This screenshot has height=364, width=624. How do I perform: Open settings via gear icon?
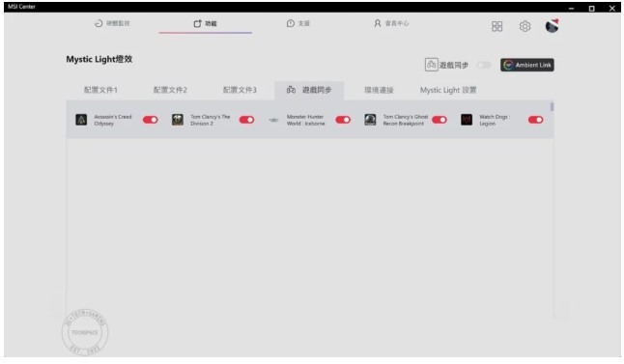click(525, 26)
